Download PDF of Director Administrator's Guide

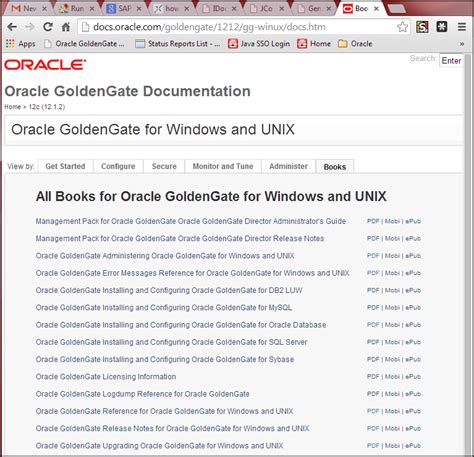coord(373,221)
